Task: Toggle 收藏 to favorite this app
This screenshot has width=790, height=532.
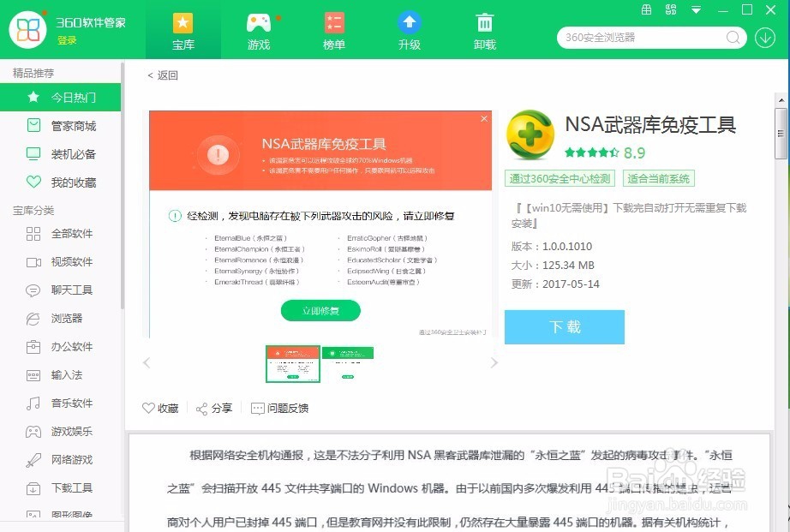Action: tap(159, 409)
